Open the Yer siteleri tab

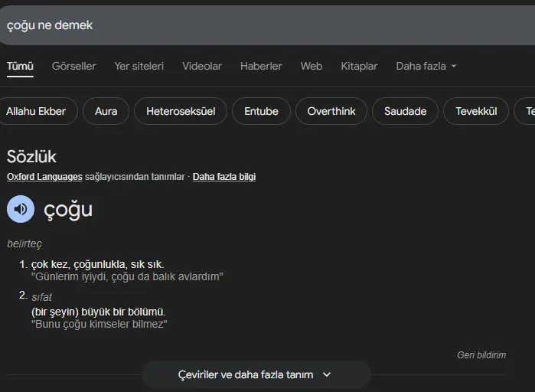tap(139, 66)
